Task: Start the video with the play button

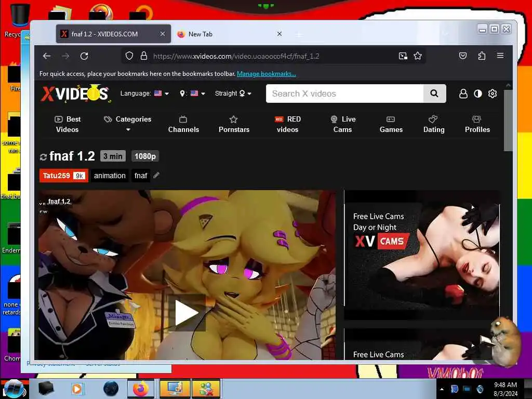Action: (187, 313)
